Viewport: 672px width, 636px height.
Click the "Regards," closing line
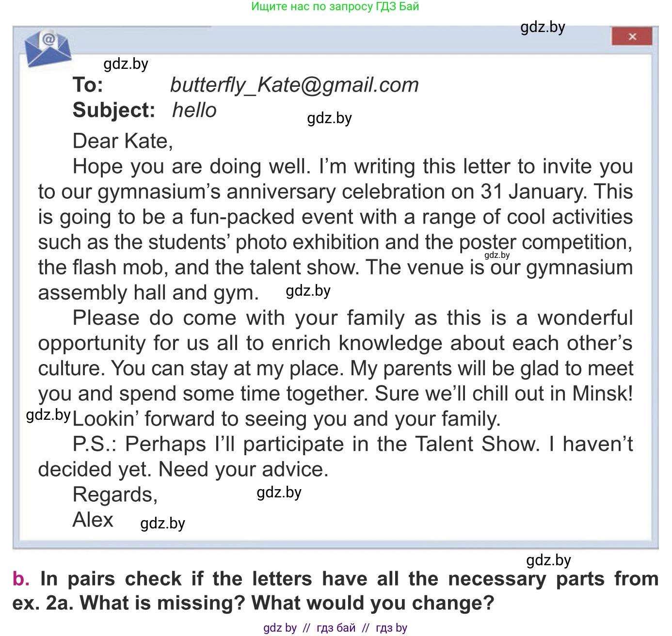click(115, 494)
